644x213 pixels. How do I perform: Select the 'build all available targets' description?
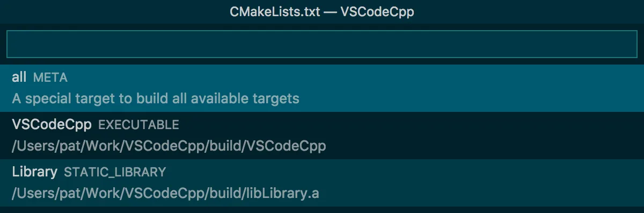click(x=156, y=99)
